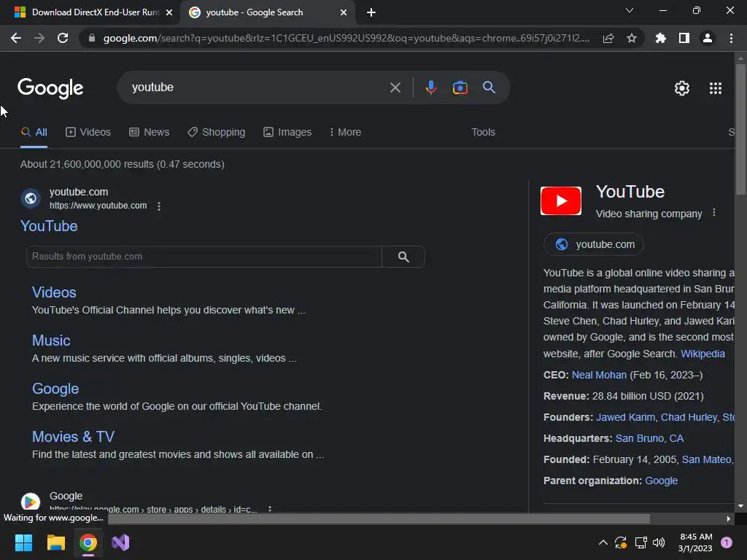Screen dimensions: 747x560
Task: Click the youtube.com chip in knowledge panel
Action: click(594, 244)
